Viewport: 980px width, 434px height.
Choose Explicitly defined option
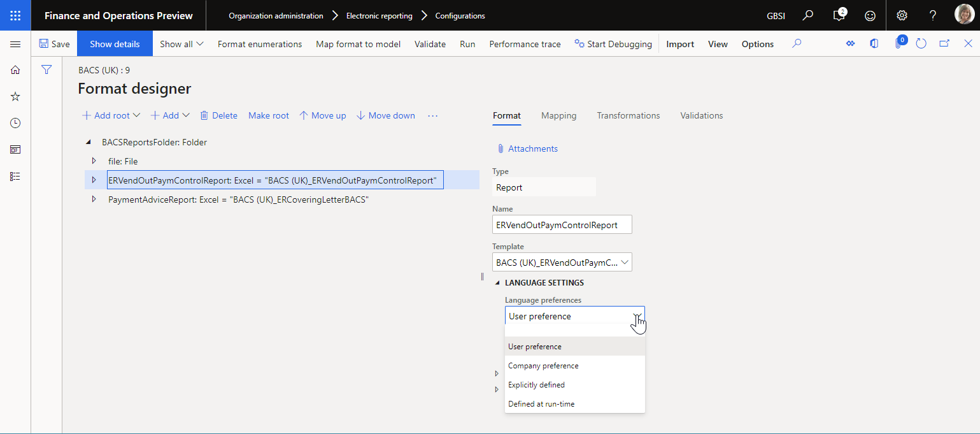(x=575, y=385)
